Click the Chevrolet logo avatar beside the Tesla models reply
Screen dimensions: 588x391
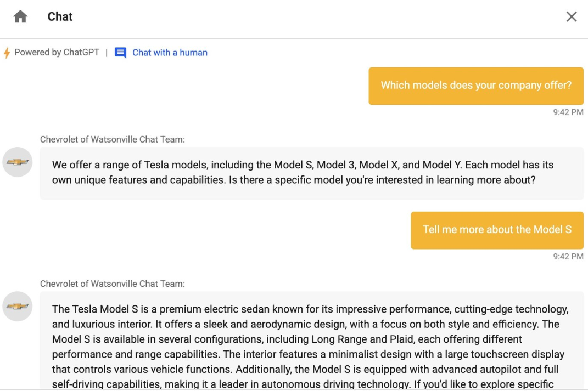[x=17, y=162]
